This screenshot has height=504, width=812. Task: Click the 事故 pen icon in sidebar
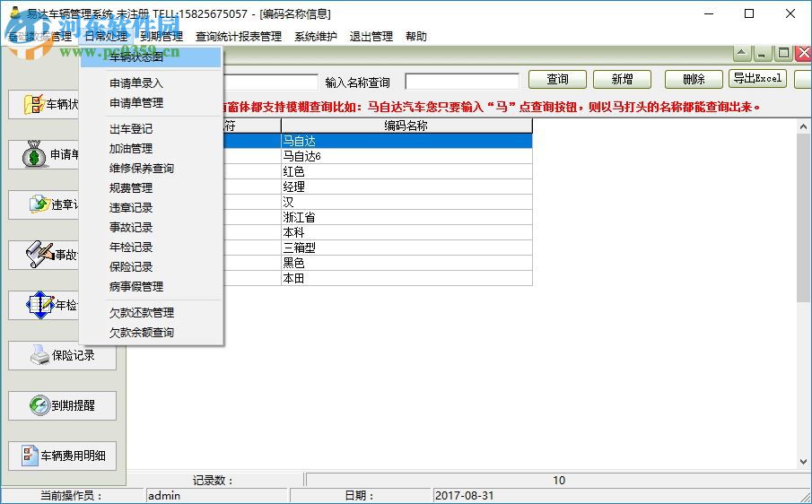(x=40, y=254)
